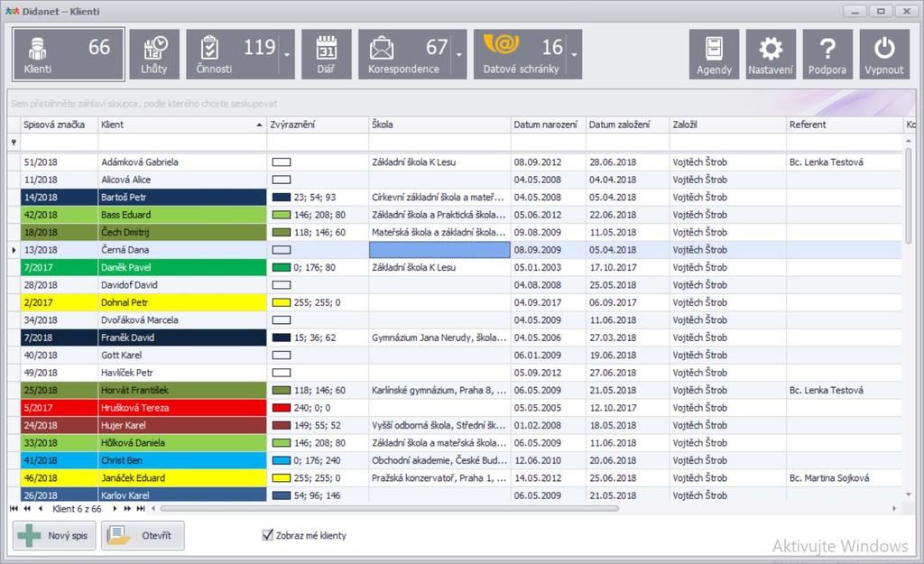Image resolution: width=924 pixels, height=564 pixels.
Task: Click referent Bc. Martina Sojková
Action: [x=829, y=478]
